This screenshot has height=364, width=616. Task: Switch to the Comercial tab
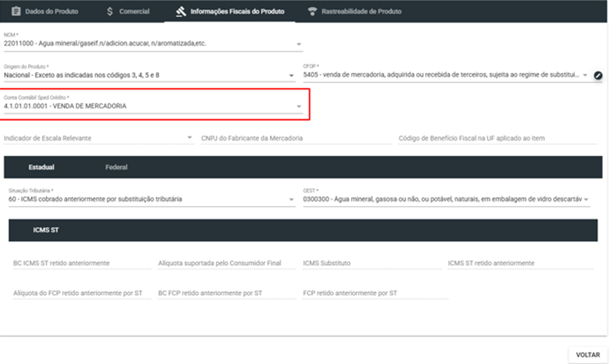[128, 11]
